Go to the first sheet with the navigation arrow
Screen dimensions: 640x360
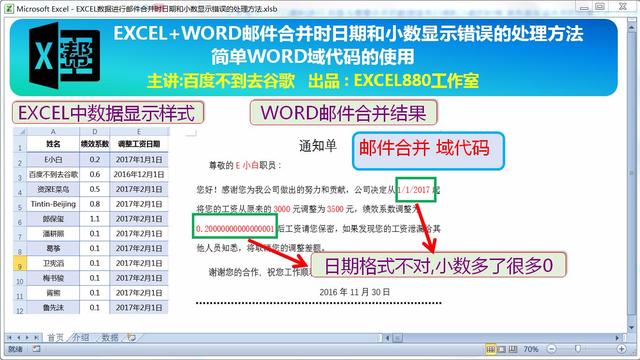(x=9, y=338)
